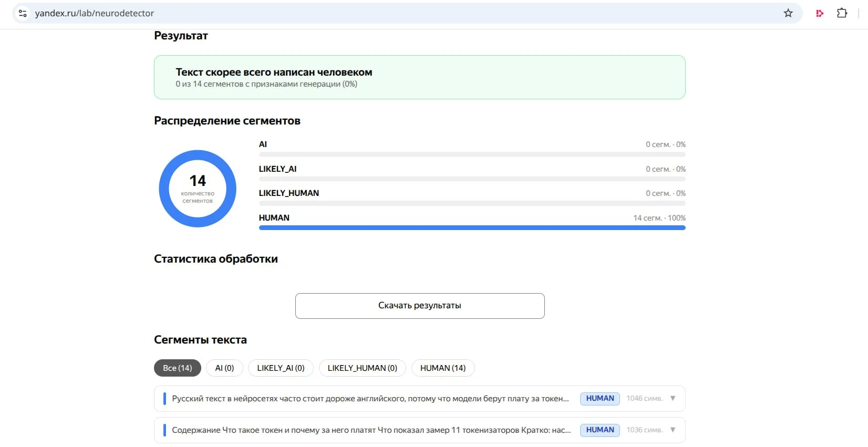Click the result text Текст скорее всего написан человеком
This screenshot has width=868, height=447.
click(274, 72)
